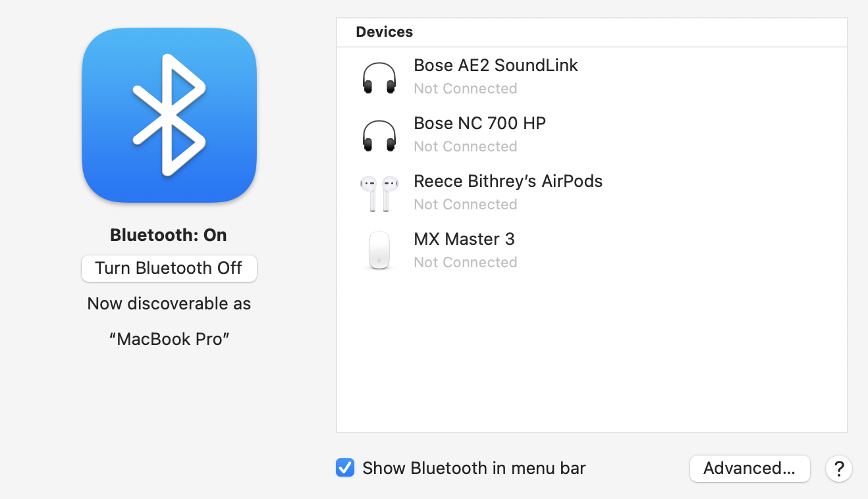Click the Bluetooth: On status label

pyautogui.click(x=169, y=235)
